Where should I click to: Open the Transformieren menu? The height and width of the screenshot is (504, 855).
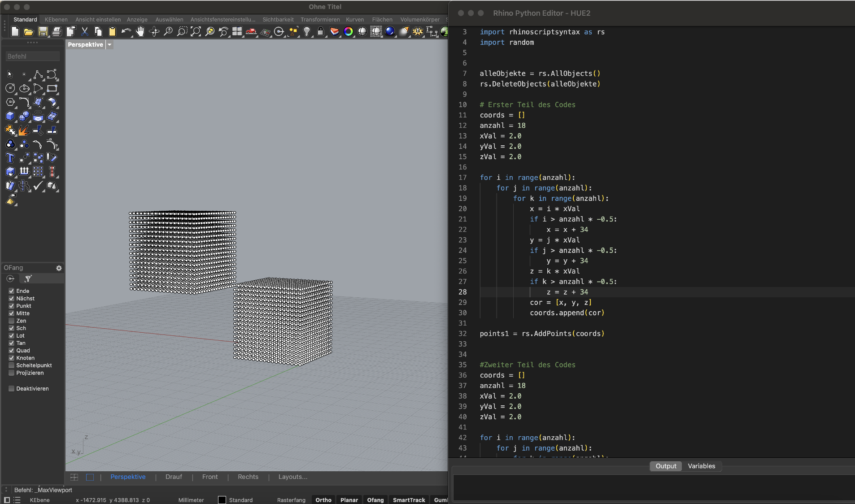pyautogui.click(x=320, y=19)
